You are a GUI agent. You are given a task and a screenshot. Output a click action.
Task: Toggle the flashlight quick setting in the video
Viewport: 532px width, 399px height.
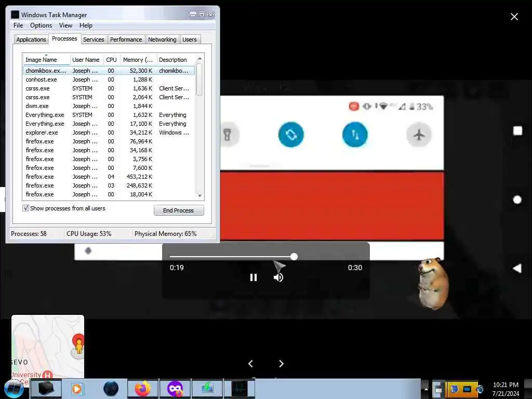point(228,135)
